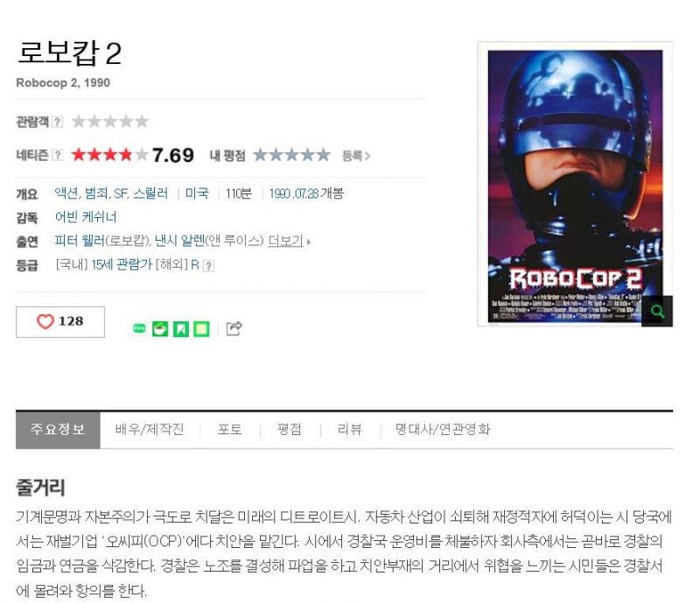Viewport: 700px width, 604px height.
Task: Open the 관람객 rating help question mark
Action: 58,122
